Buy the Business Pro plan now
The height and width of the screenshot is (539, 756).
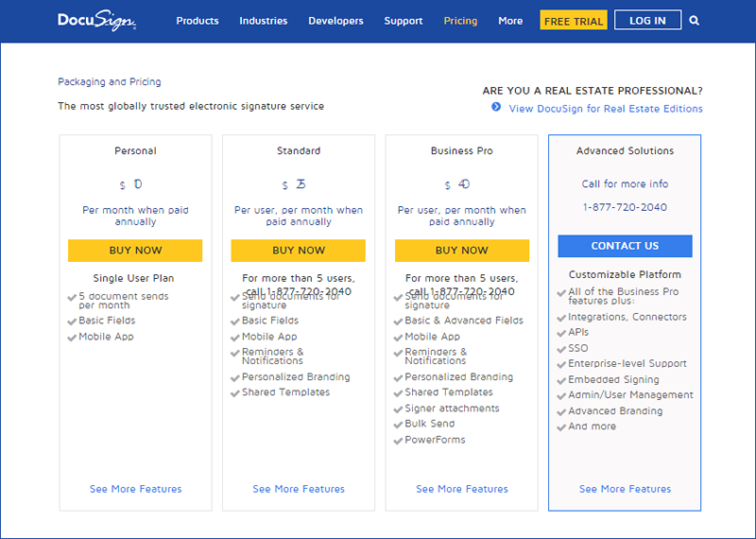coord(462,251)
